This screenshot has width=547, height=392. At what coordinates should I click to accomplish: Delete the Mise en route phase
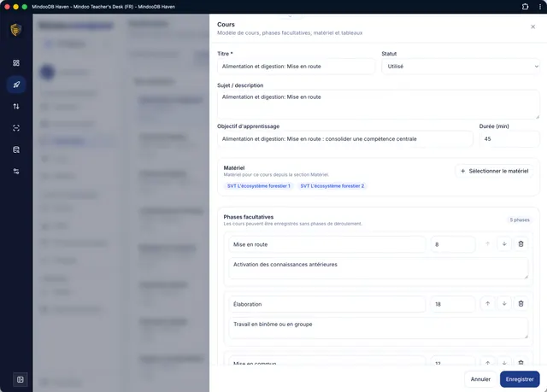521,244
